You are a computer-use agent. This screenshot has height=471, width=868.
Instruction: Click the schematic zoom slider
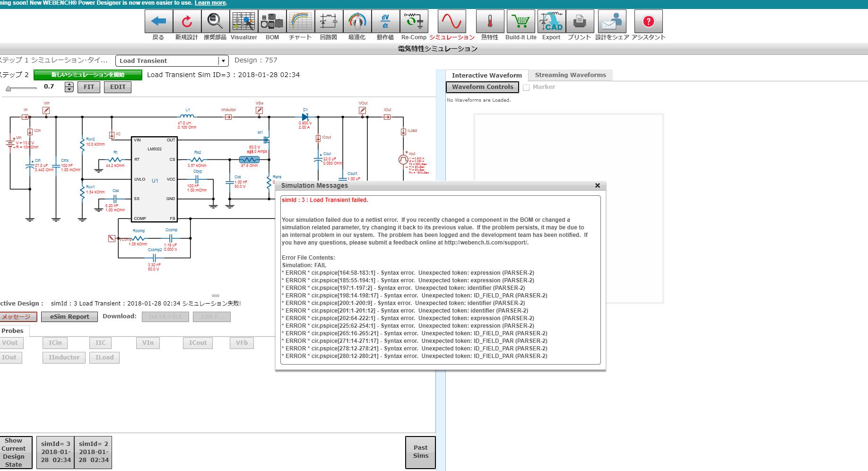[x=21, y=88]
